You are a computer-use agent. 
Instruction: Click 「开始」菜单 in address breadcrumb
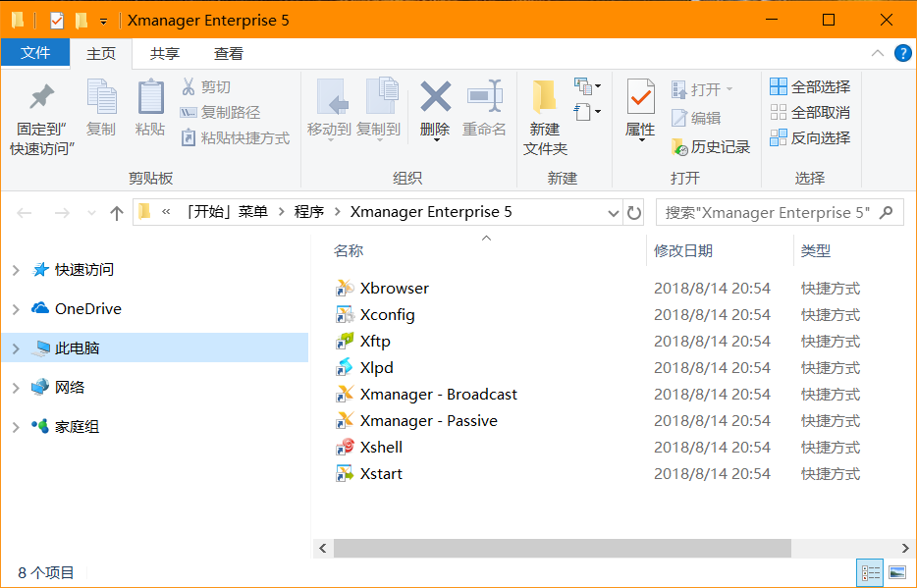coord(225,212)
